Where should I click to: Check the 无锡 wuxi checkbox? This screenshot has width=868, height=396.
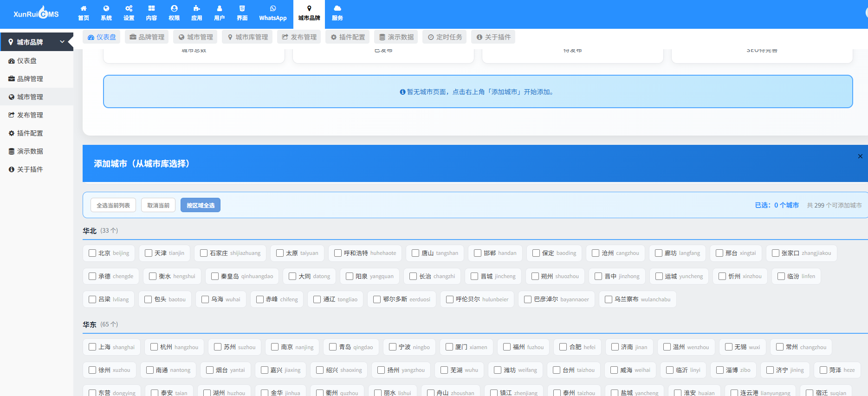click(x=729, y=347)
